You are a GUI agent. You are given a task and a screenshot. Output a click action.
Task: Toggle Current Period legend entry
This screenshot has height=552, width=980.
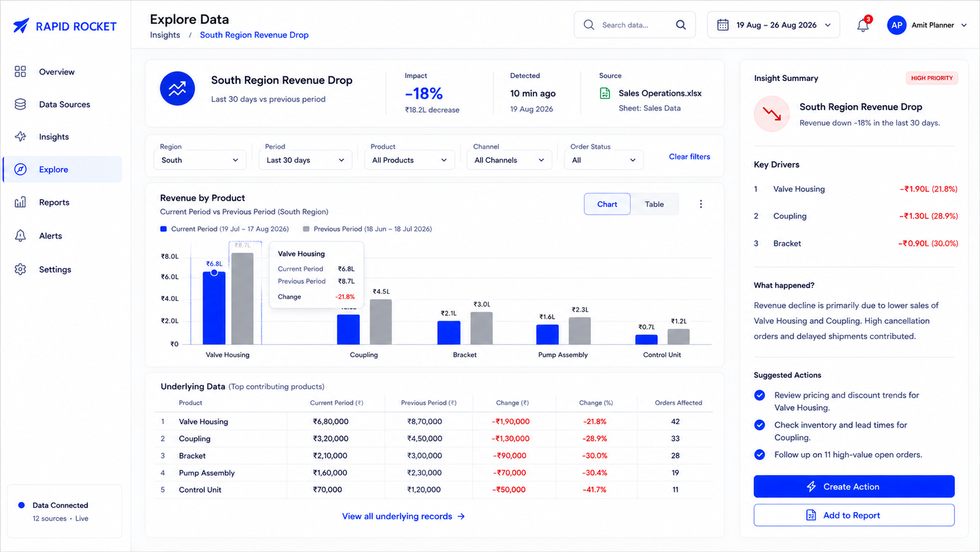[224, 229]
